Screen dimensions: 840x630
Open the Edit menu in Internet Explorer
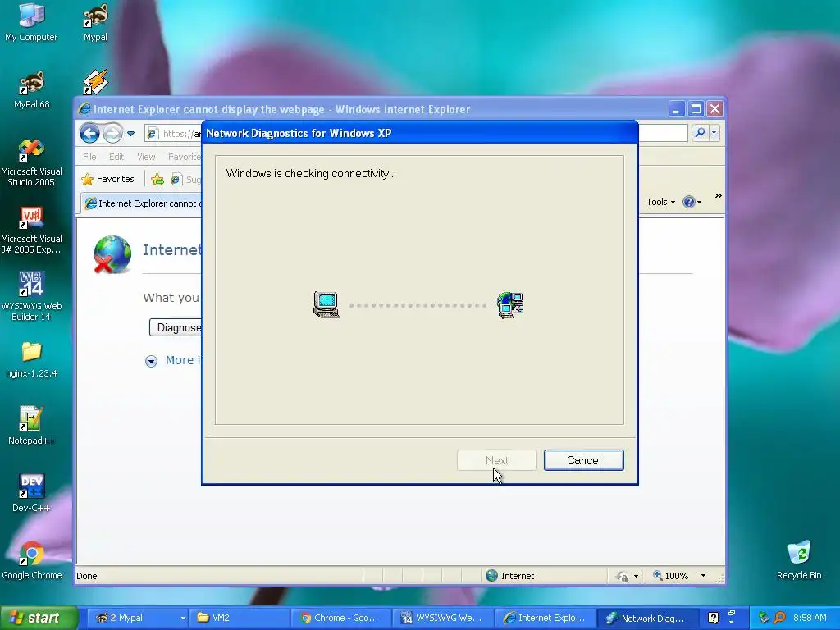pyautogui.click(x=116, y=157)
